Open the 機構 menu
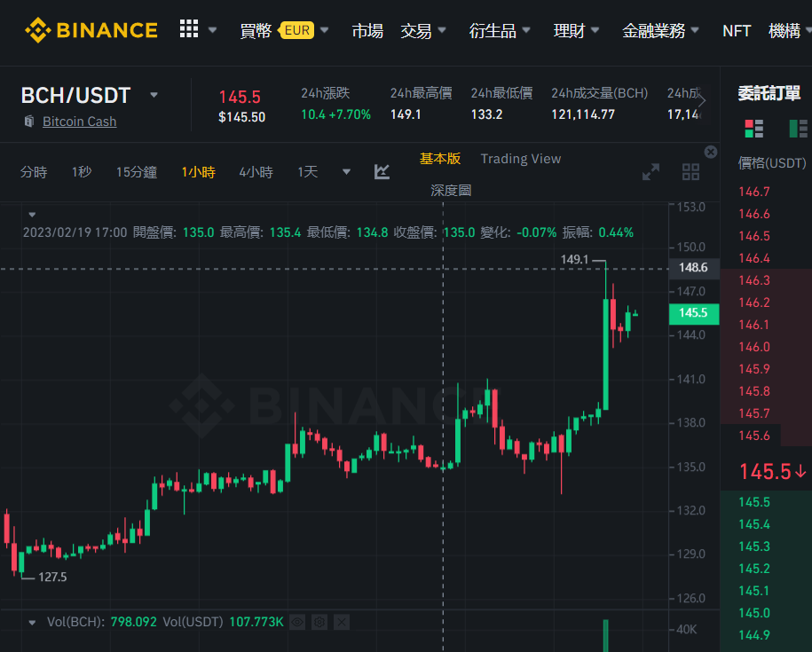 click(784, 30)
